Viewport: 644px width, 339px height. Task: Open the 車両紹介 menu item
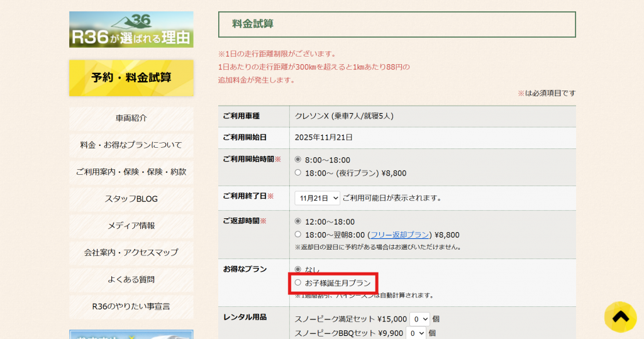[131, 118]
